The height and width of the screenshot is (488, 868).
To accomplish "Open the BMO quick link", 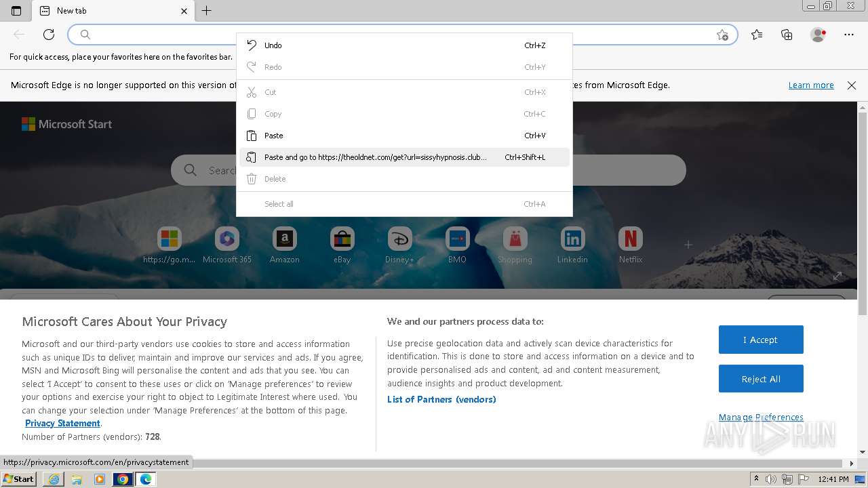I will pyautogui.click(x=457, y=245).
